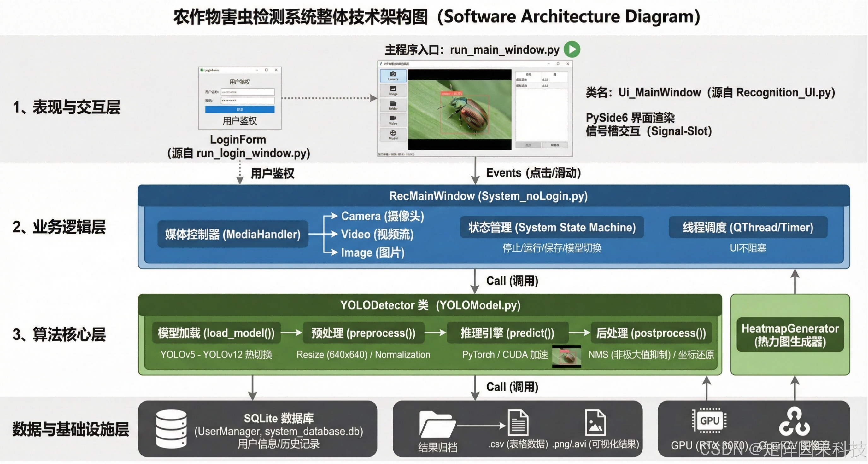Screen dimensions: 868x464
Task: Click the PyTorch / CUDA 加速 caption
Action: click(x=505, y=355)
